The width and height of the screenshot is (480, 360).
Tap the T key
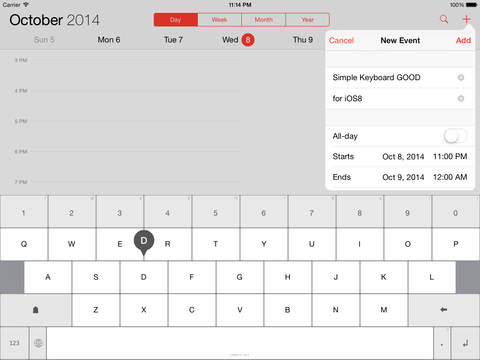click(x=216, y=244)
